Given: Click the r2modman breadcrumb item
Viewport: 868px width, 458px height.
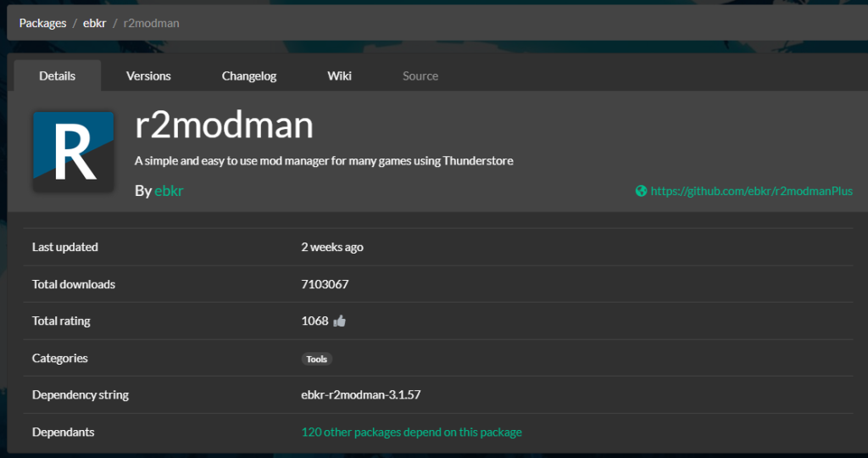Looking at the screenshot, I should point(151,23).
